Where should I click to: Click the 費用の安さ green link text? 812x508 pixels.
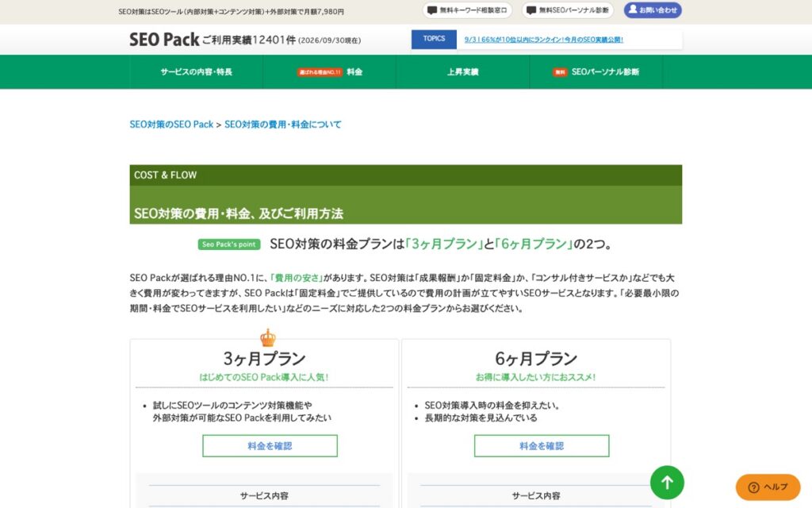[x=297, y=278]
